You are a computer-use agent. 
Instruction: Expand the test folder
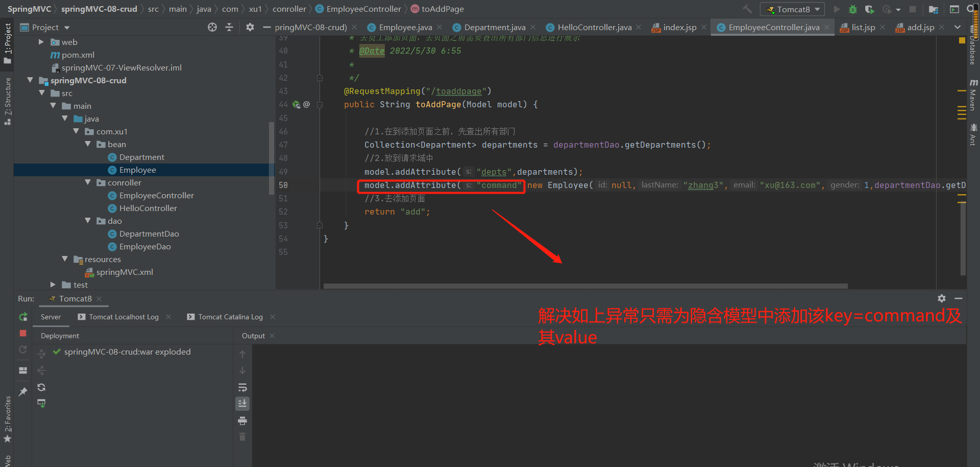[x=53, y=285]
